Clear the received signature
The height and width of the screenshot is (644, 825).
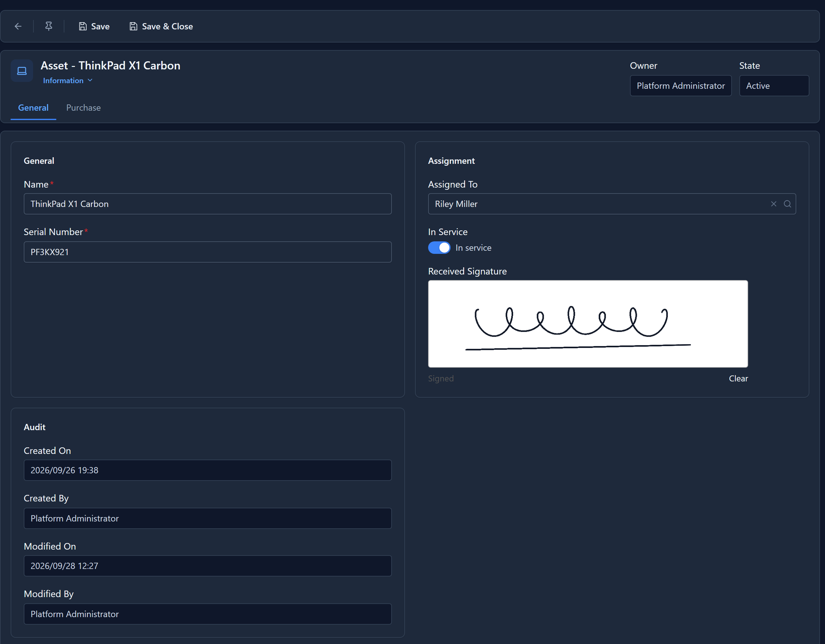click(x=738, y=379)
